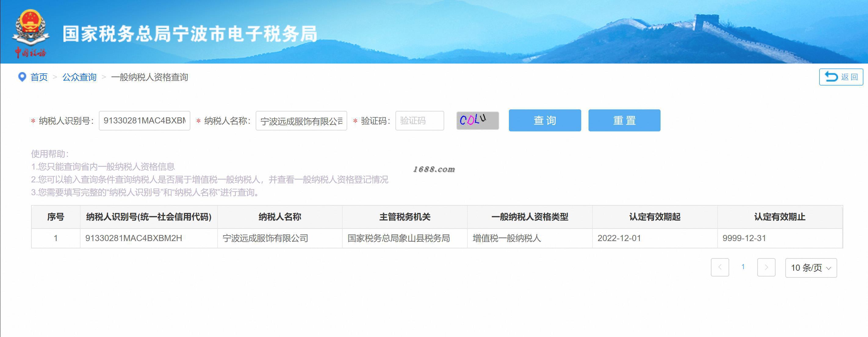
Task: Click the 国家税务总局宁波市电子税务局 title
Action: click(x=190, y=34)
